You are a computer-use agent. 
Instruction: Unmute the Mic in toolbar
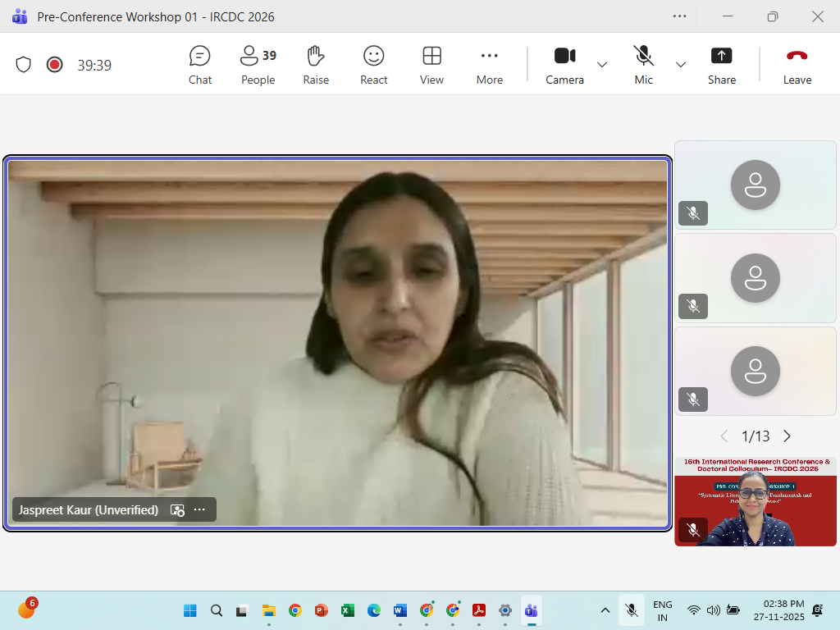(x=644, y=65)
